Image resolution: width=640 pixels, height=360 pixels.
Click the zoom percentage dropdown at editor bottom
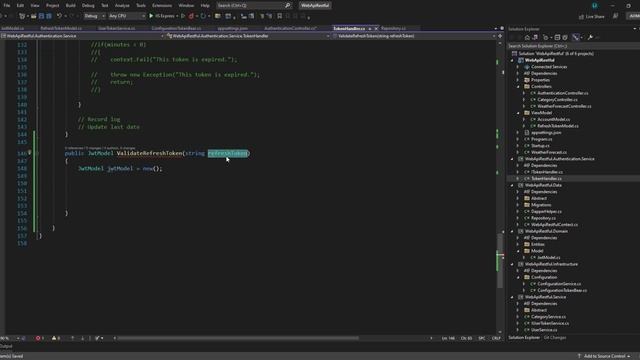(10, 338)
